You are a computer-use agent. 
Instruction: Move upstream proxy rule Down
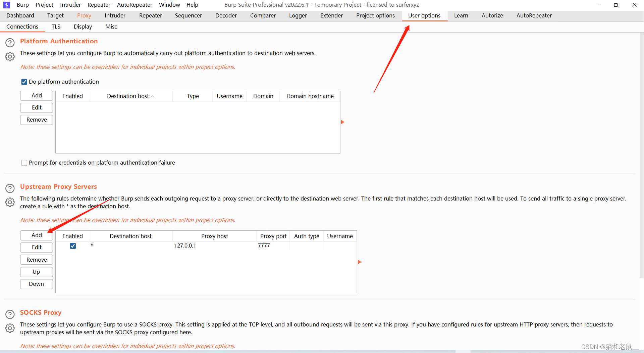(37, 284)
